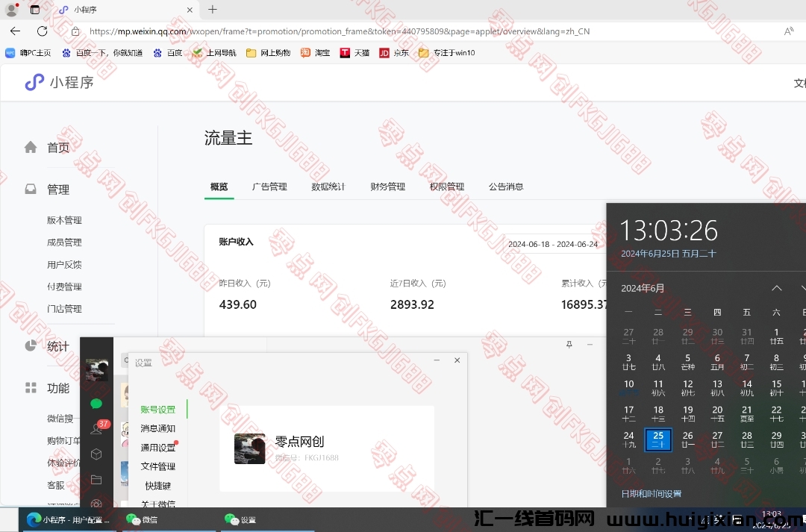Select 统计 section in the sidebar

pyautogui.click(x=57, y=346)
